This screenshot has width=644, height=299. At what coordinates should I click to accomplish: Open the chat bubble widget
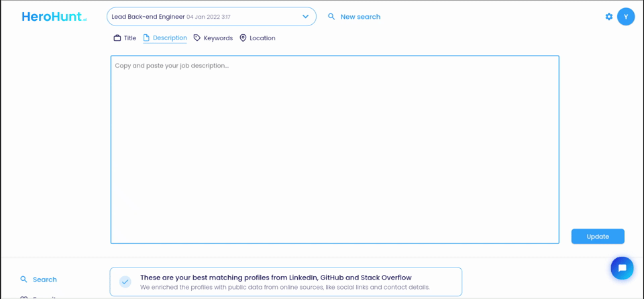[622, 268]
